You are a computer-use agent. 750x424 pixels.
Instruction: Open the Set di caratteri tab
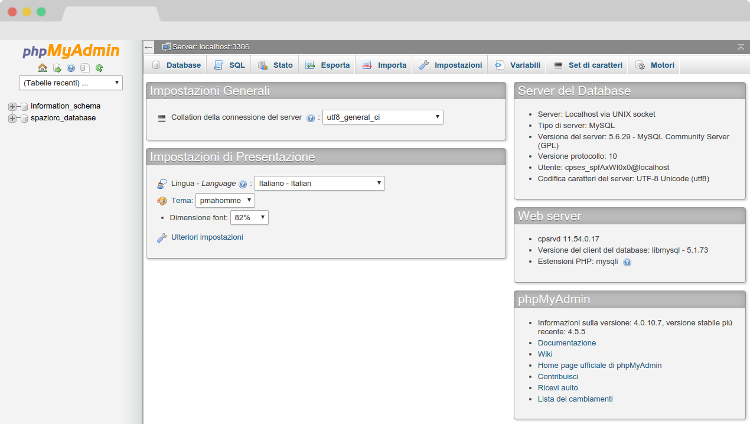588,65
